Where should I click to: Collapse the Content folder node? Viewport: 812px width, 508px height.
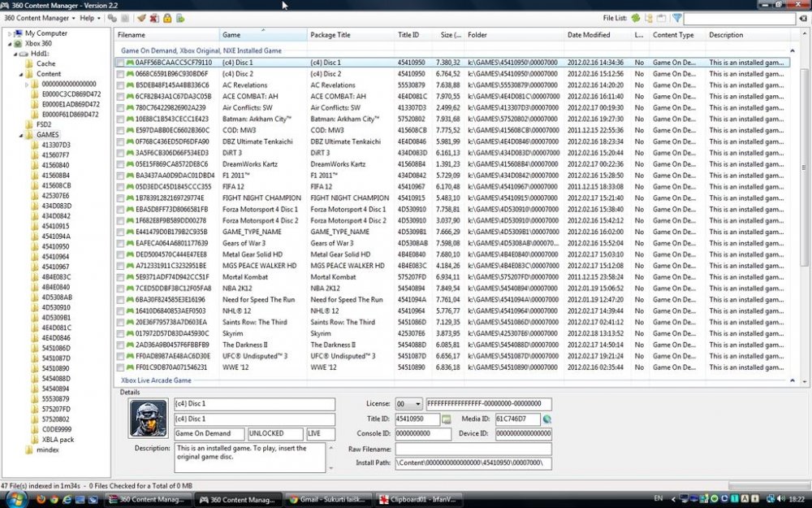[21, 74]
